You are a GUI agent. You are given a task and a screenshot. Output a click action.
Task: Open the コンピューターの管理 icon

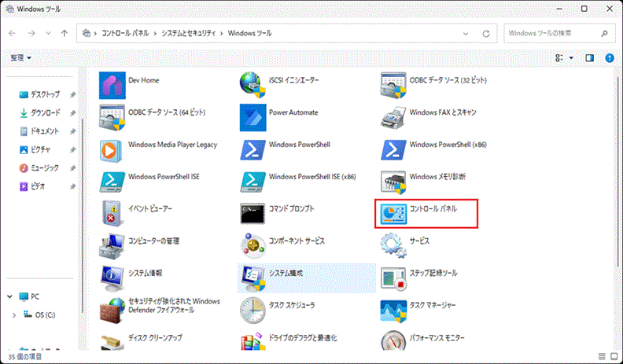coord(112,246)
